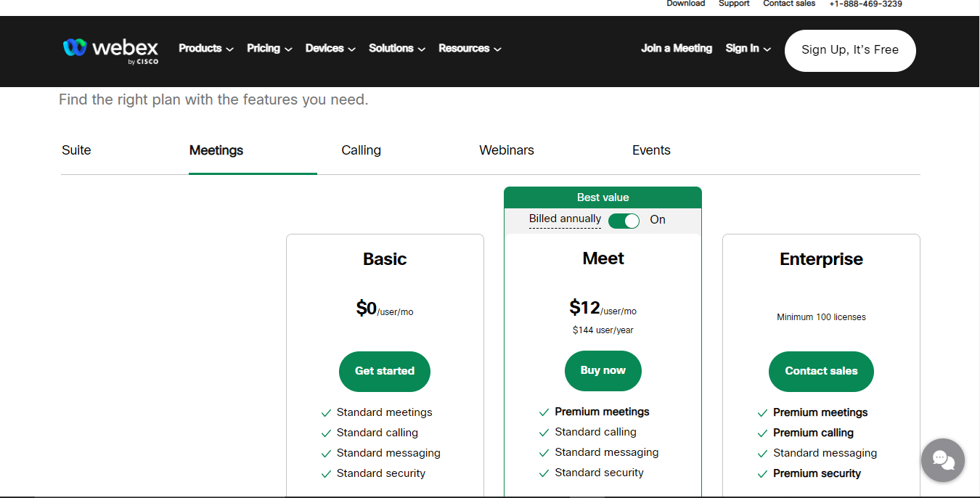This screenshot has height=498, width=980.
Task: Click the phone number +1-888-469-3239
Action: pos(865,4)
